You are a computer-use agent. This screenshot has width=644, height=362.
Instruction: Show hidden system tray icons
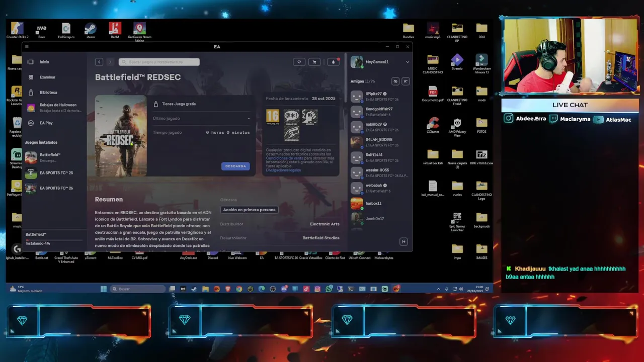tap(438, 289)
